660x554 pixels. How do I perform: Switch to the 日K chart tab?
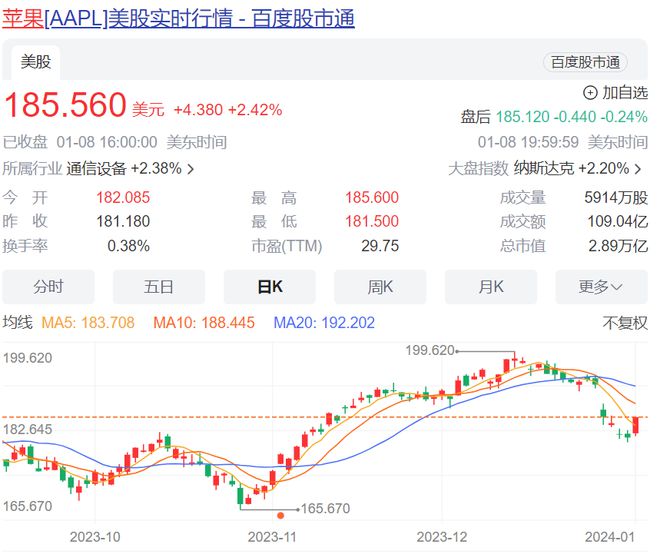[270, 287]
